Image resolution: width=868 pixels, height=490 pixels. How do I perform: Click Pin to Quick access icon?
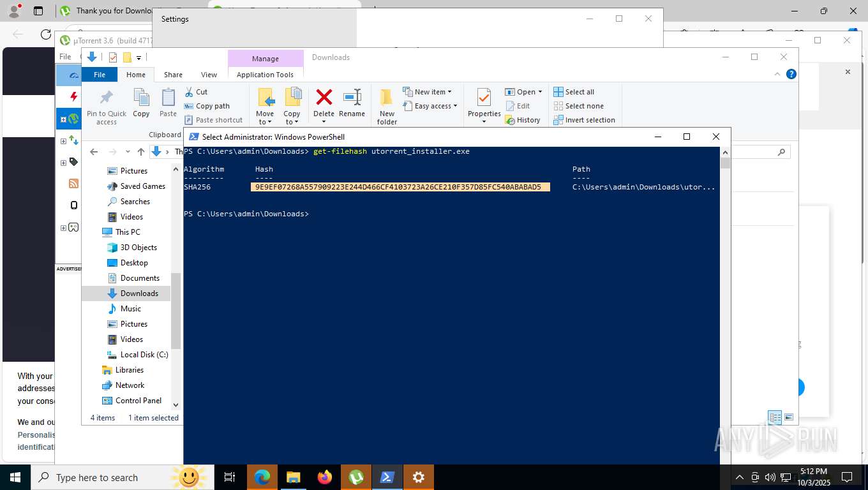click(x=107, y=98)
